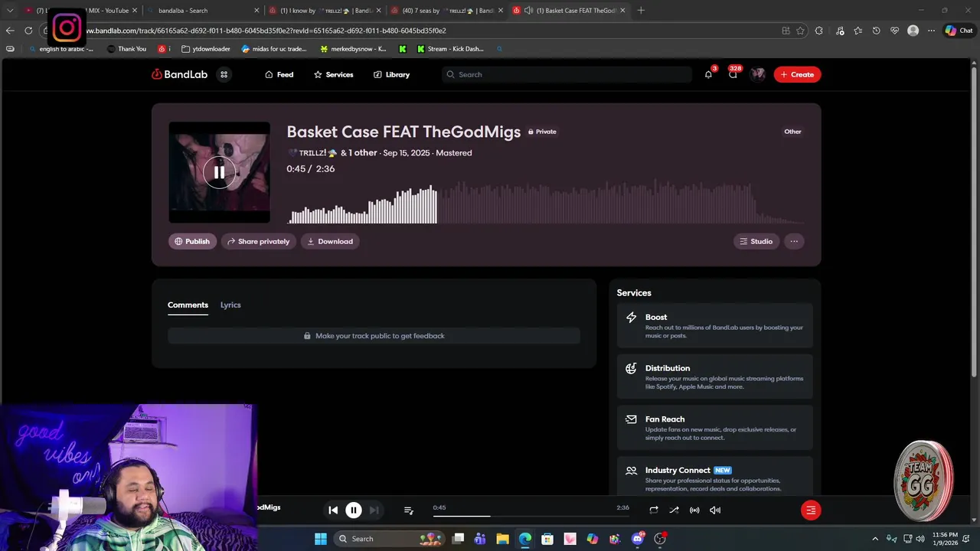Bookmark this page with star icon
This screenshot has width=980, height=551.
pyautogui.click(x=801, y=31)
